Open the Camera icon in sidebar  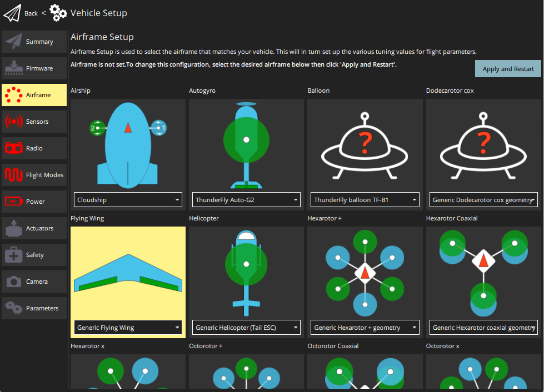14,282
